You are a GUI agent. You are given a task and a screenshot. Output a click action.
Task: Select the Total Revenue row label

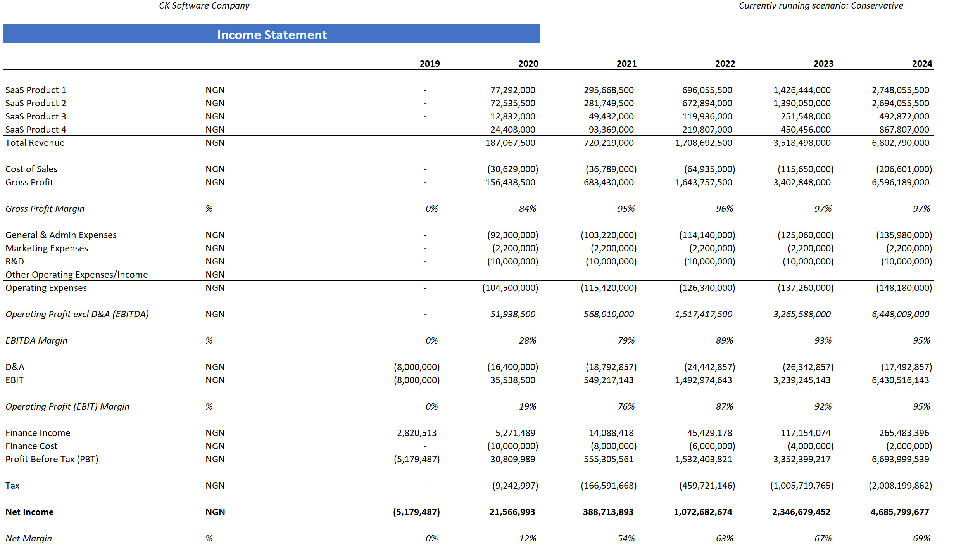point(35,143)
